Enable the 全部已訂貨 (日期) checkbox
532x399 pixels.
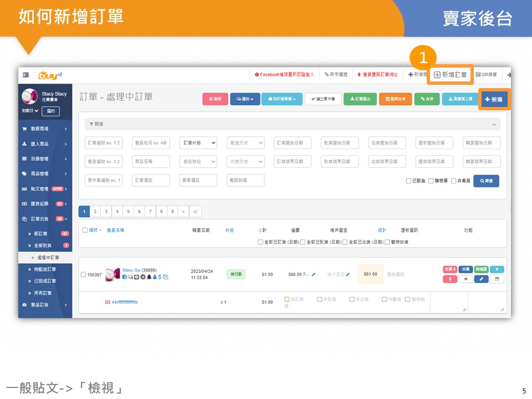(260, 242)
